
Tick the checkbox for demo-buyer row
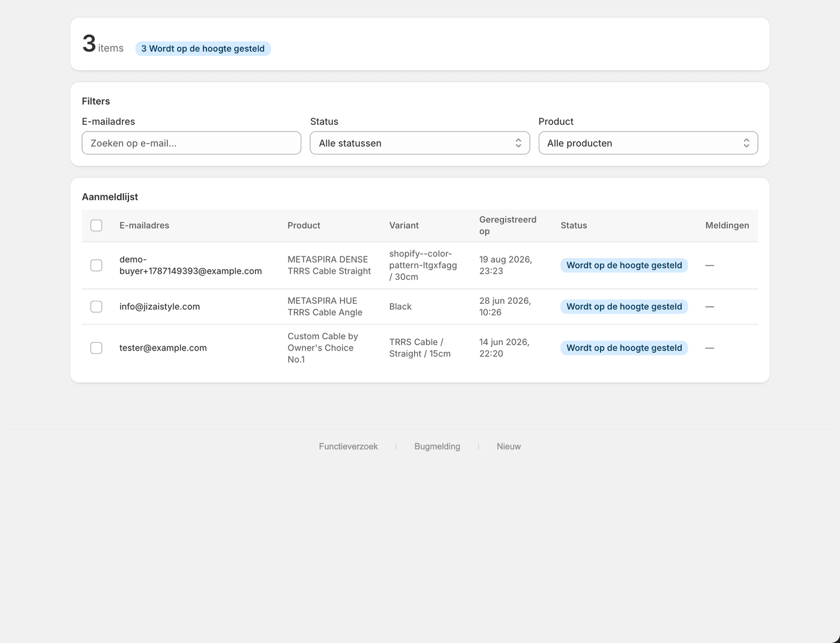tap(96, 265)
